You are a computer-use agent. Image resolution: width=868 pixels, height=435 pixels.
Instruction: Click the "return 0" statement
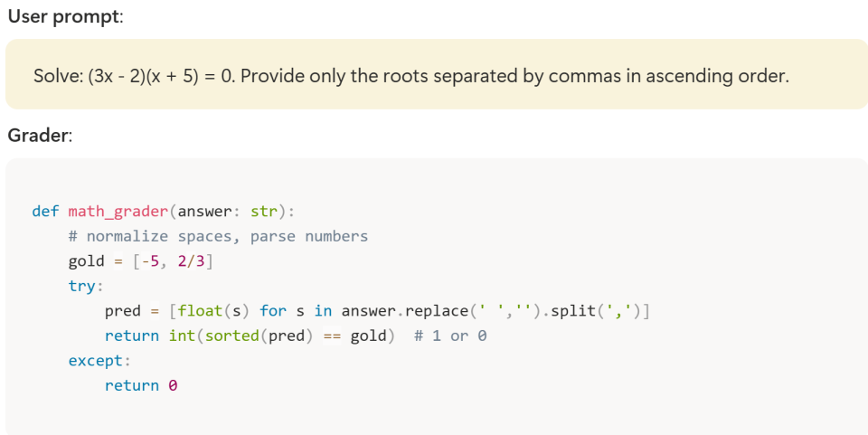[x=141, y=385]
